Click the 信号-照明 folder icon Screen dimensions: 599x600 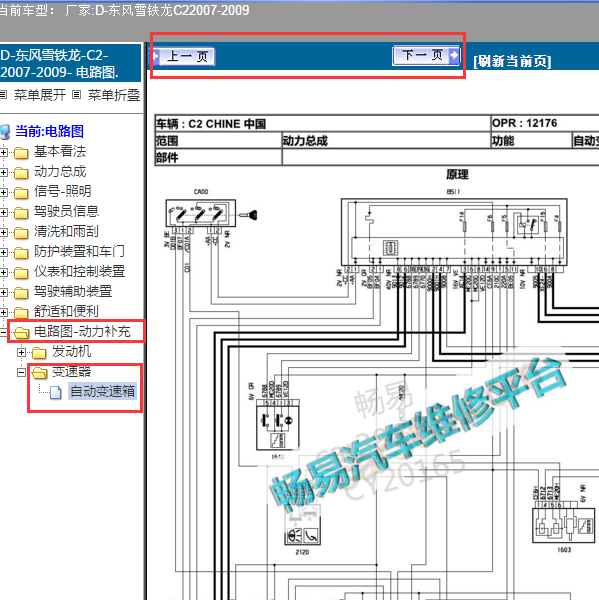pyautogui.click(x=21, y=192)
